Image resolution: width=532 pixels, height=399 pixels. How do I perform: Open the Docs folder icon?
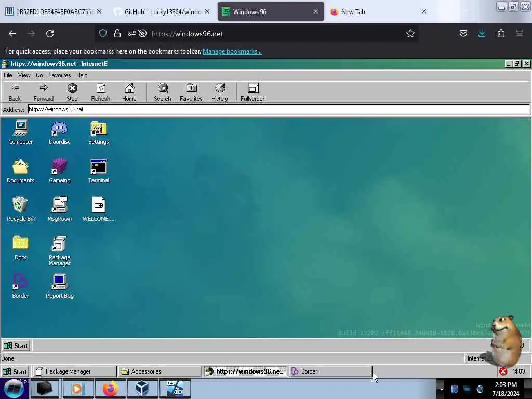click(20, 248)
